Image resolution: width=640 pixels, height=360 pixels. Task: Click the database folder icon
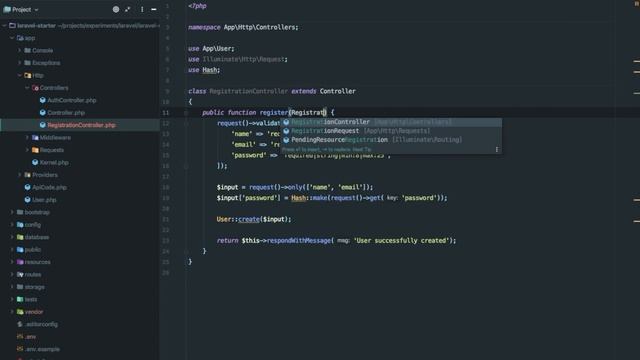20,237
